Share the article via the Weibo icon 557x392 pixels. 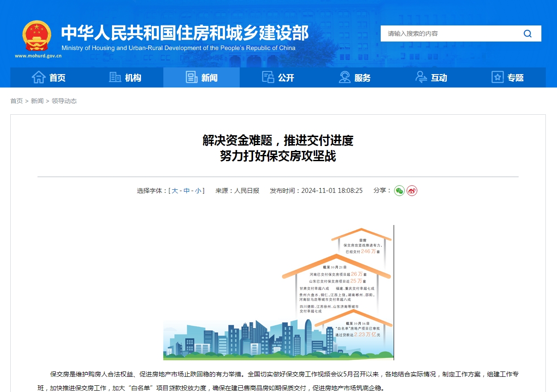[412, 190]
